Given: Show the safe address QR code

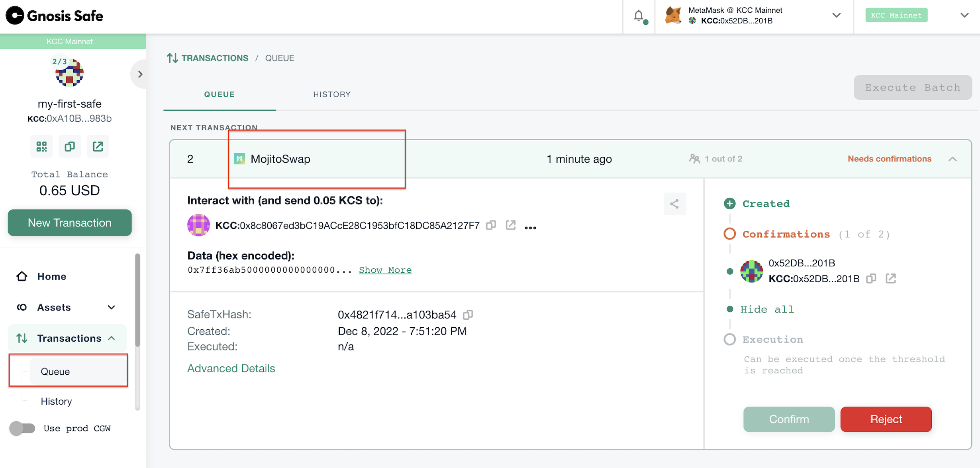Looking at the screenshot, I should [x=41, y=147].
